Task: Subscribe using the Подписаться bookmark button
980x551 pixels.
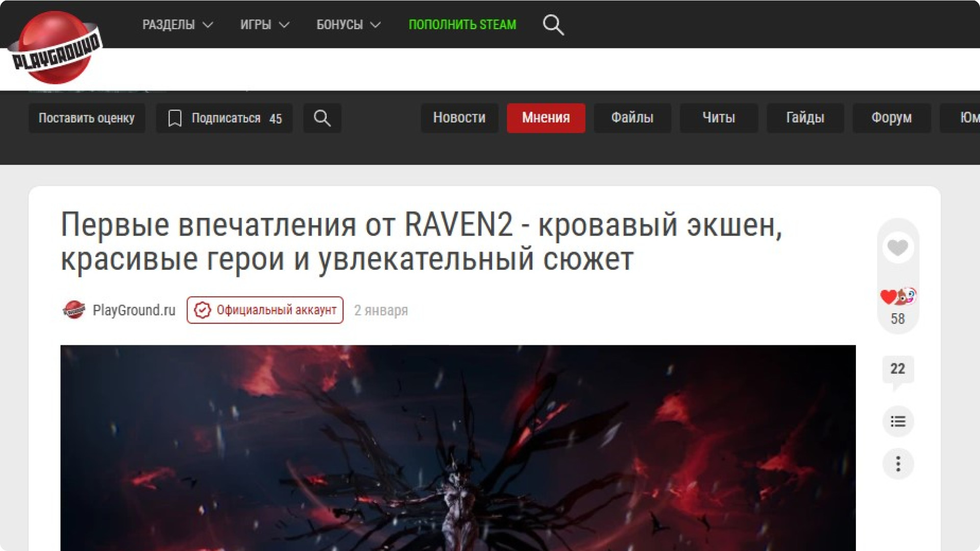Action: point(225,118)
